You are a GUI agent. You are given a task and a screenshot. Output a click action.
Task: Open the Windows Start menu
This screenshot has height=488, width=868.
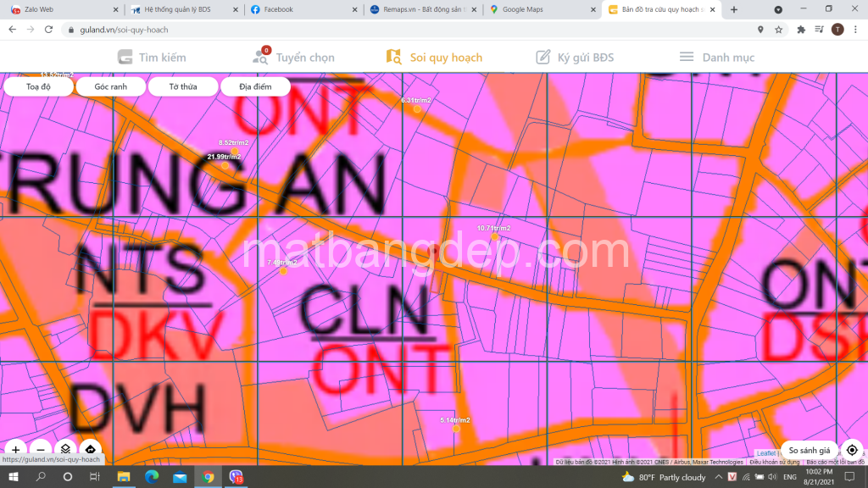pyautogui.click(x=14, y=476)
